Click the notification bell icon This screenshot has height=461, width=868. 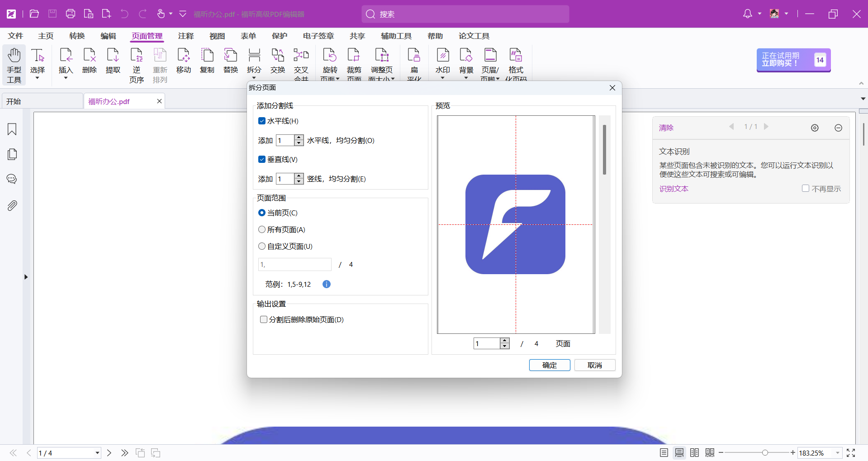pos(748,14)
